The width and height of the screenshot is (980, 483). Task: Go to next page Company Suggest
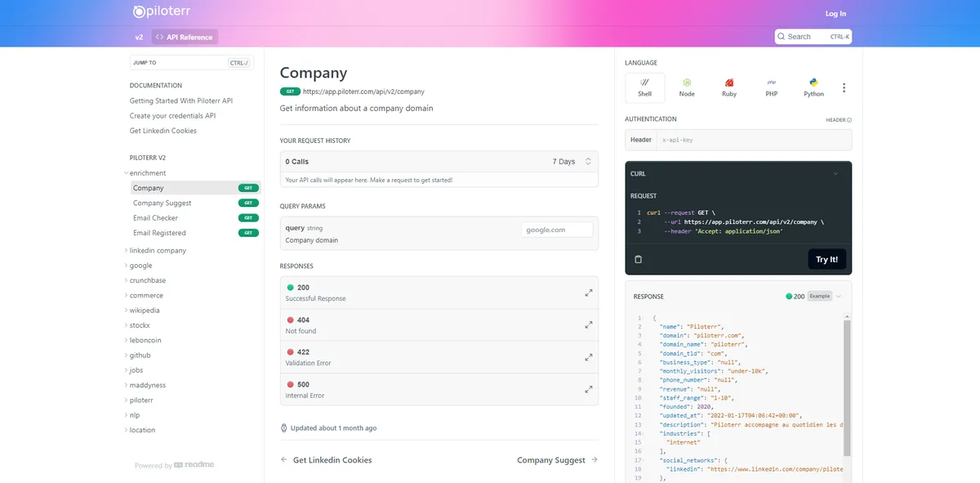558,460
